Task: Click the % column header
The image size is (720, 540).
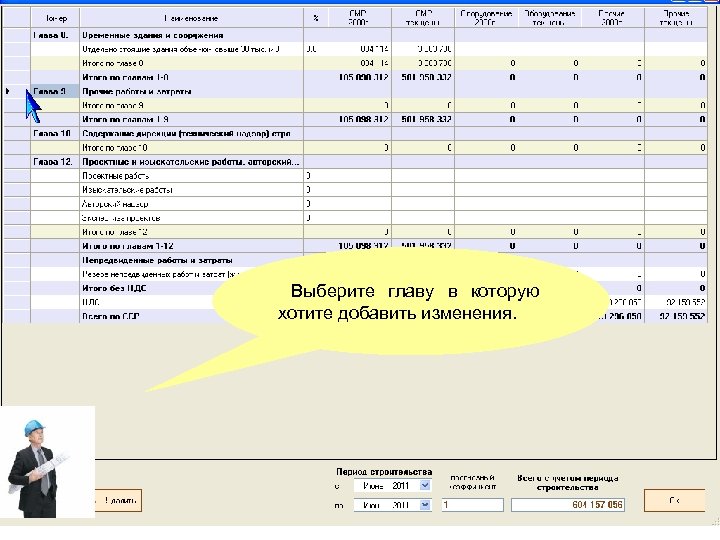Action: click(x=316, y=18)
